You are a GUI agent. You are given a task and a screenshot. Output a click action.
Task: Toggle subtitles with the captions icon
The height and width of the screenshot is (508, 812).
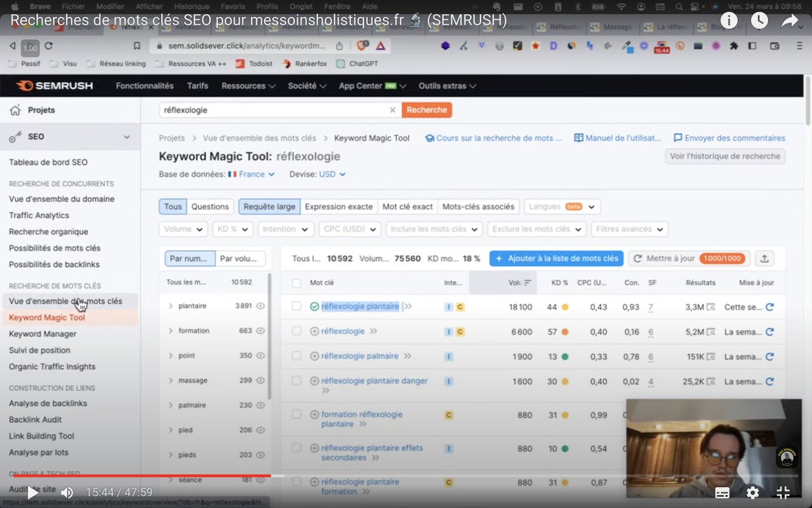click(722, 492)
